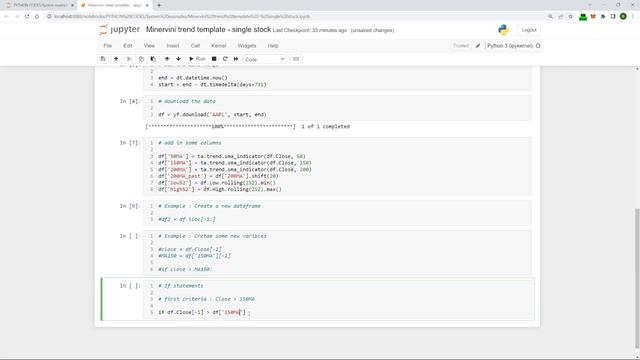Open the extensions puzzle icon
The image size is (640, 360).
603,16
